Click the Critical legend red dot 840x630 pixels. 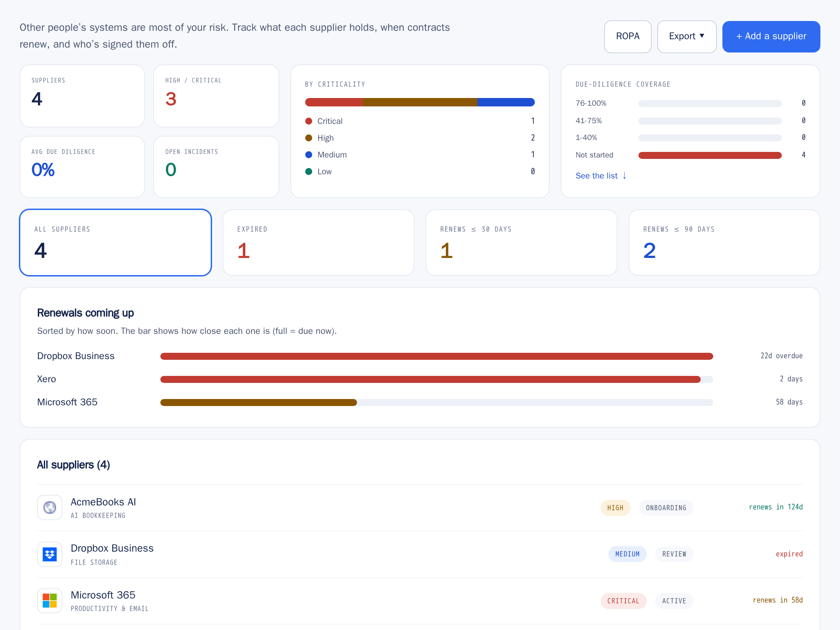(309, 121)
